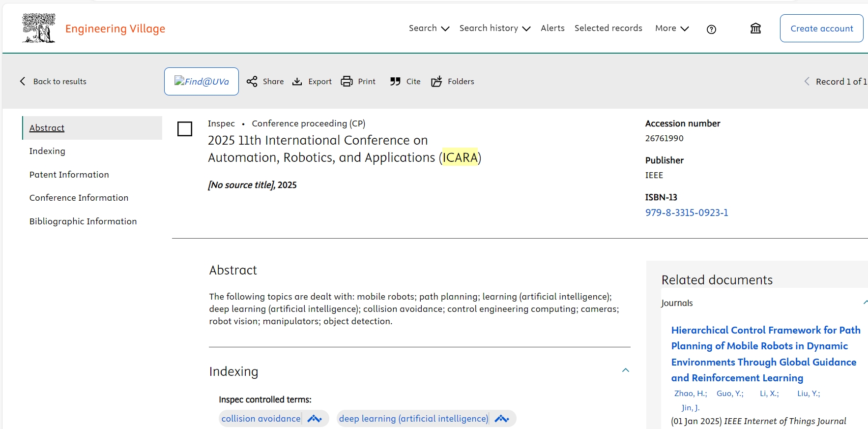Click the accession number 26761990
Viewport: 868px width, 429px height.
click(x=664, y=138)
